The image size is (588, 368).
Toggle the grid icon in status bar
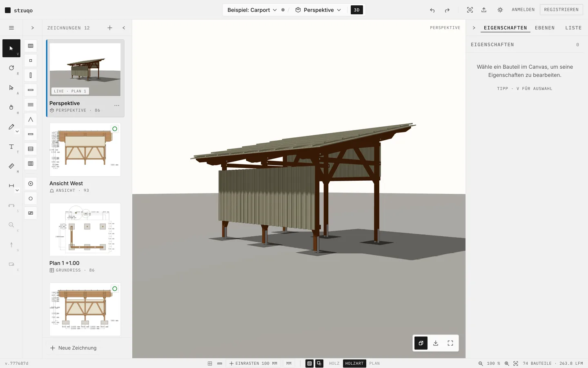pos(210,364)
